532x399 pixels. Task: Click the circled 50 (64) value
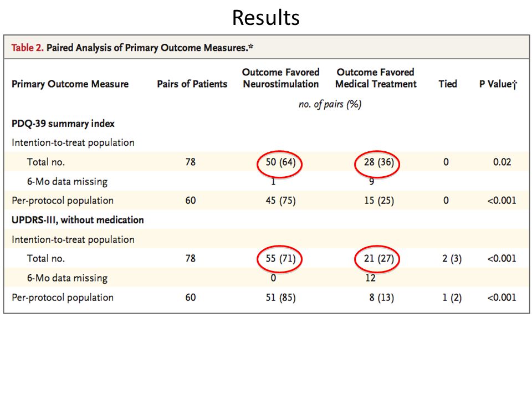(280, 162)
